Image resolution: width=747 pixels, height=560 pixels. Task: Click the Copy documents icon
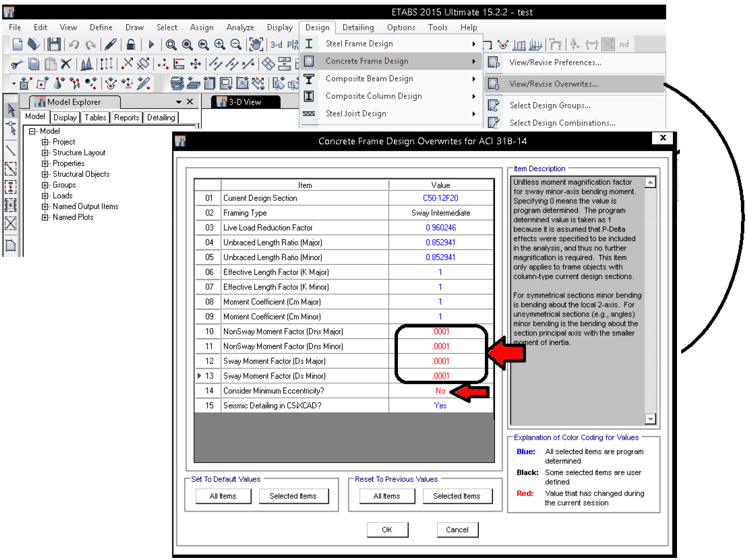34,64
